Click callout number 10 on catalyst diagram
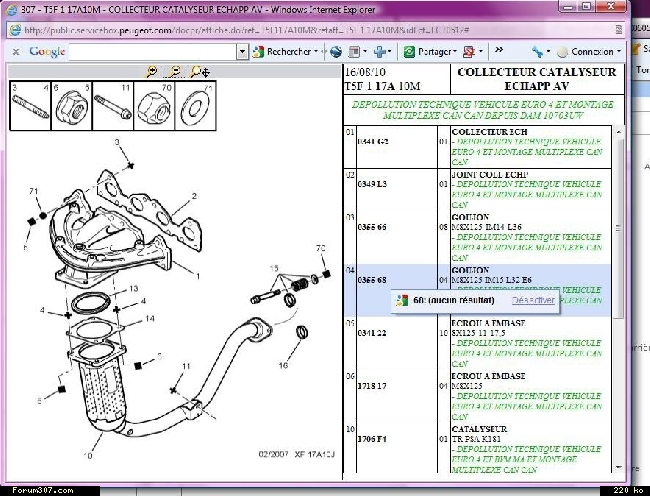650x496 pixels. click(x=87, y=456)
